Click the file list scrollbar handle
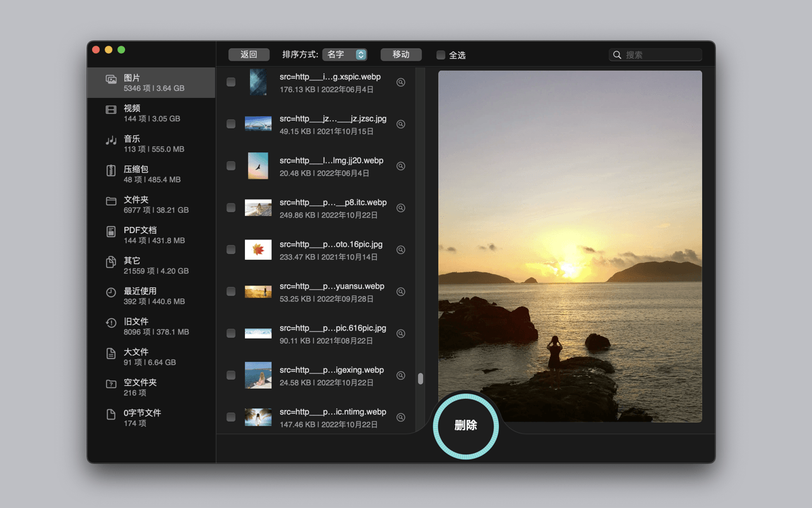Viewport: 812px width, 508px height. pyautogui.click(x=421, y=378)
